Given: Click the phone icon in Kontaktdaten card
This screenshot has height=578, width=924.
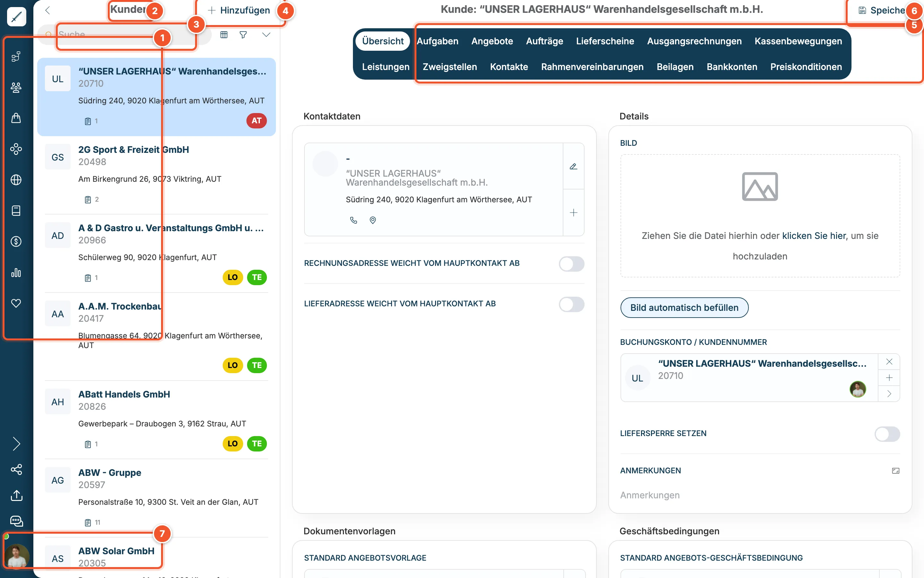Looking at the screenshot, I should [354, 220].
